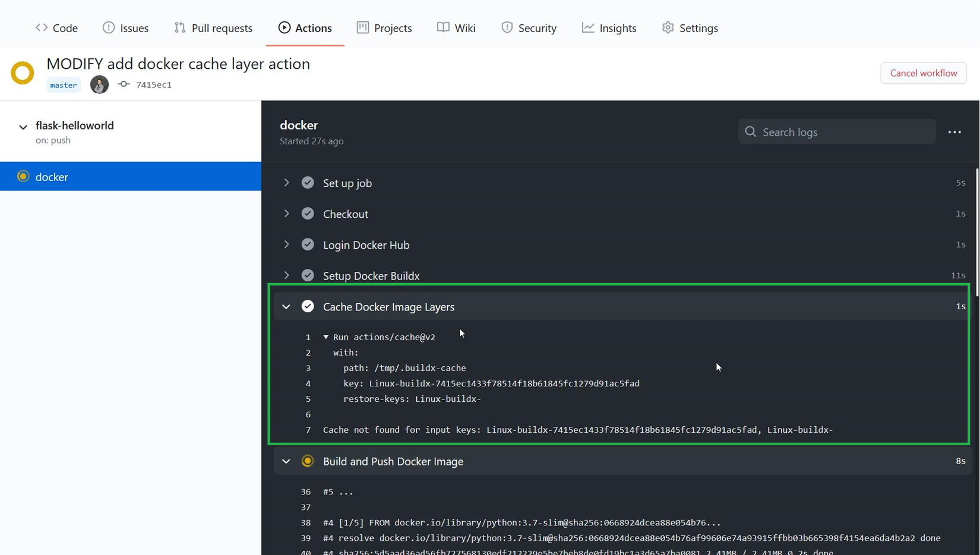Click the three-dot log options icon
Screen dimensions: 980x555
click(x=954, y=132)
